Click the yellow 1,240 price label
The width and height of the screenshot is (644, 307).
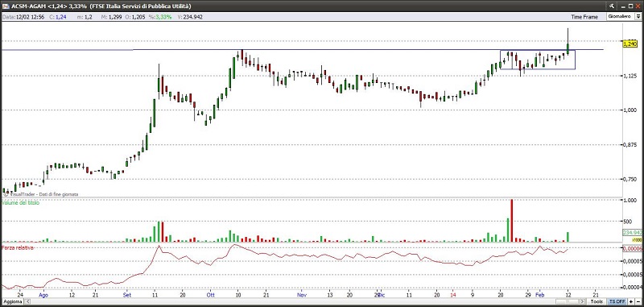tap(630, 44)
